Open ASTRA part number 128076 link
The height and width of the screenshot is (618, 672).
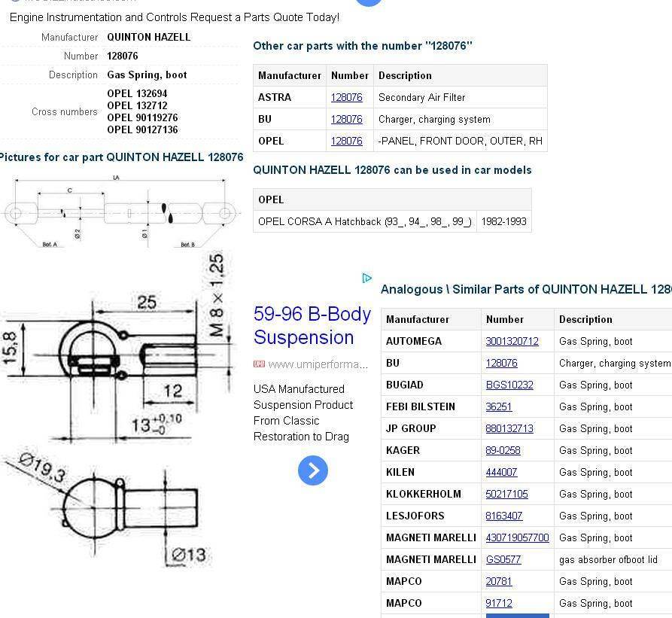coord(346,97)
